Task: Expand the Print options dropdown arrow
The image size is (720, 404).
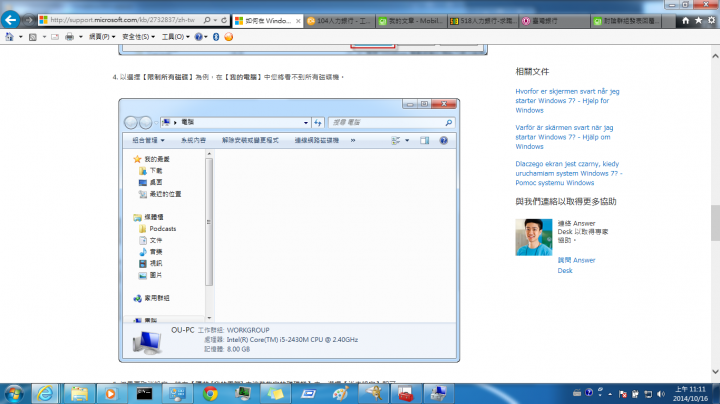Action: (80, 37)
